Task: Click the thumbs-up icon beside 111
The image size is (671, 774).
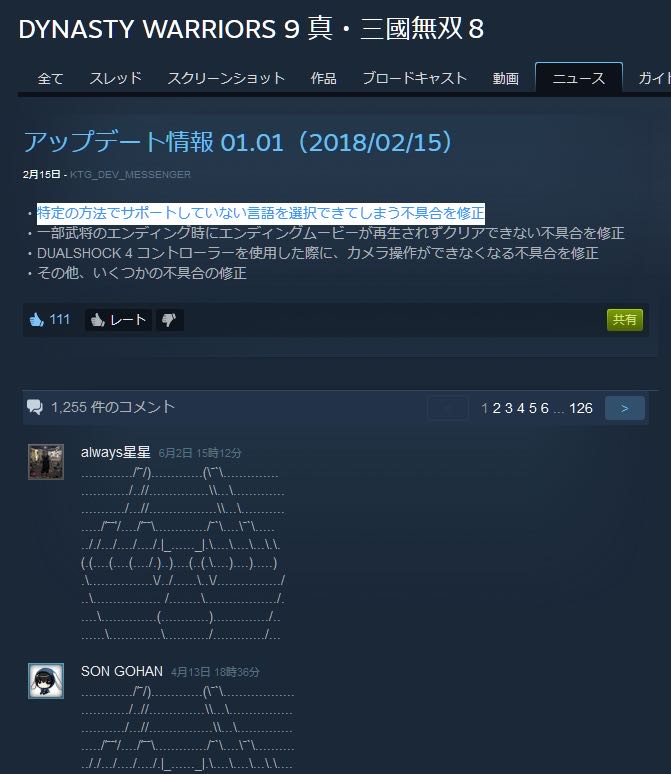Action: (x=37, y=320)
